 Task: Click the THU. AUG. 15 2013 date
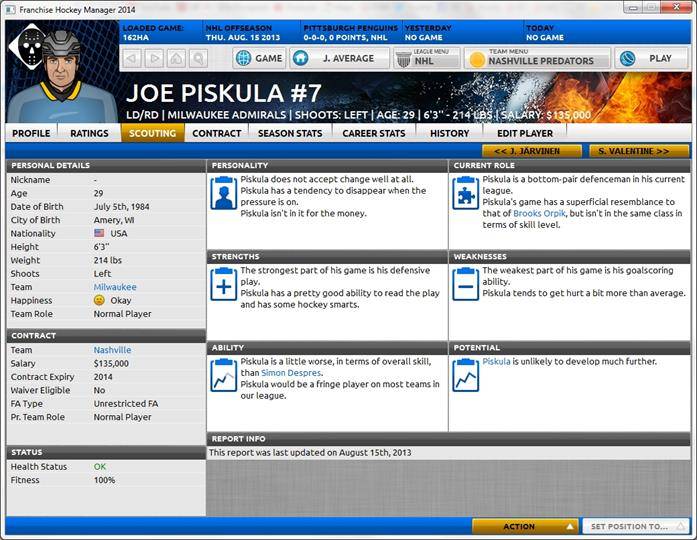[x=243, y=38]
